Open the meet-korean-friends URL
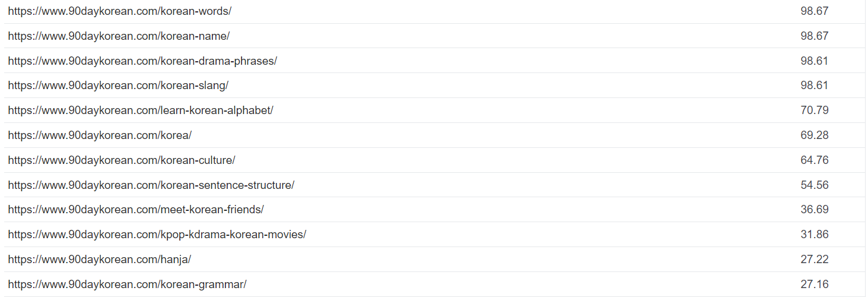The image size is (868, 297). 136,210
